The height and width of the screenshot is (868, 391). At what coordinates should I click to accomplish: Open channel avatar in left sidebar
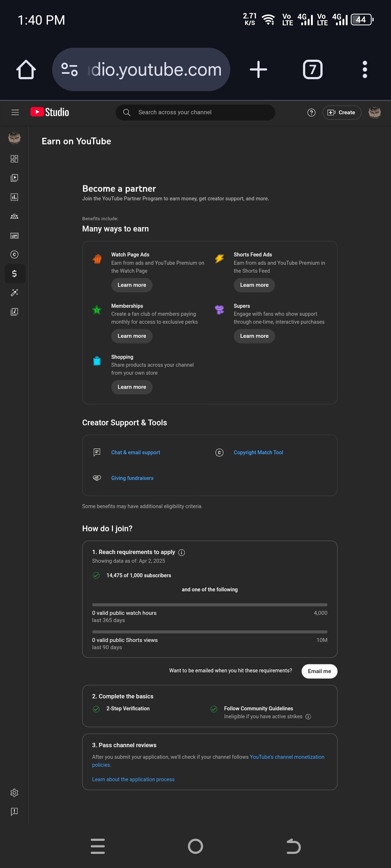14,138
